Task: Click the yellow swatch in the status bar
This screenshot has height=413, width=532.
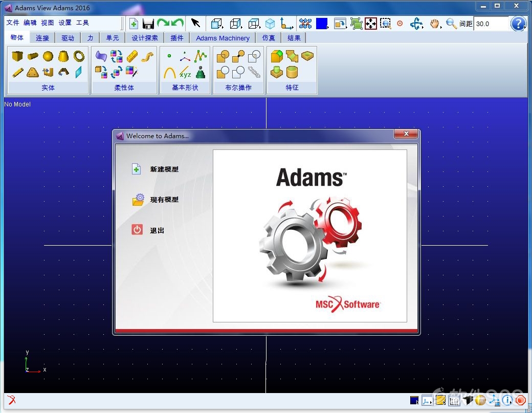Action: coord(440,400)
